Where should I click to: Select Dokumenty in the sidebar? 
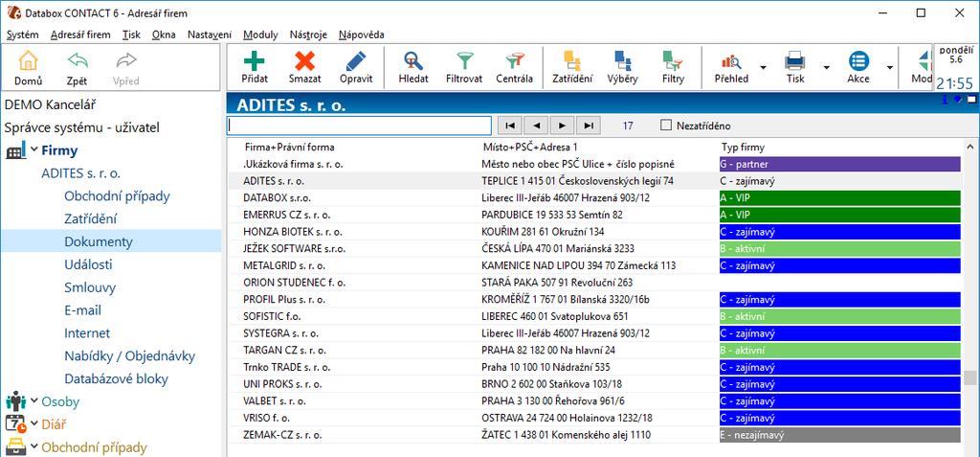[x=99, y=241]
